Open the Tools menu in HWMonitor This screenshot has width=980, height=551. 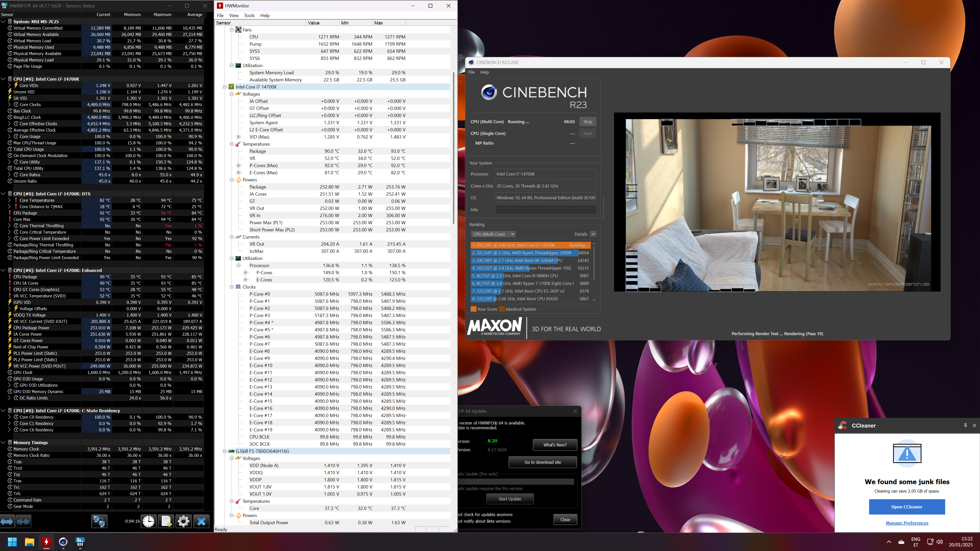249,16
